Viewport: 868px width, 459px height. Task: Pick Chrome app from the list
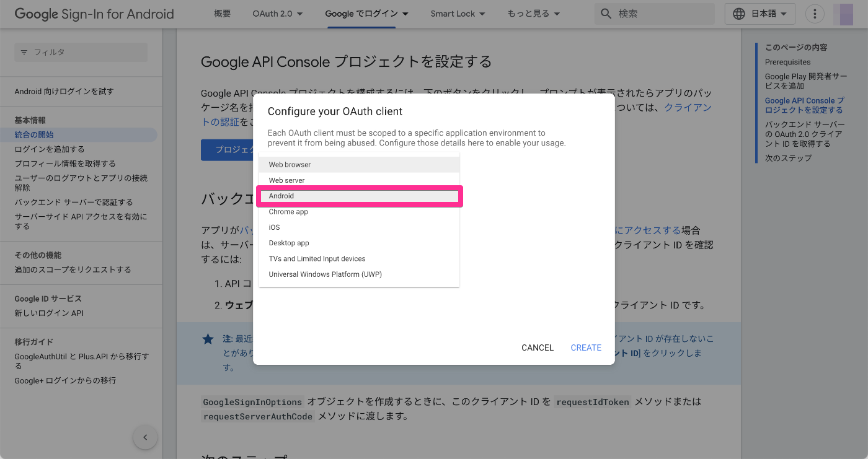[x=359, y=212]
